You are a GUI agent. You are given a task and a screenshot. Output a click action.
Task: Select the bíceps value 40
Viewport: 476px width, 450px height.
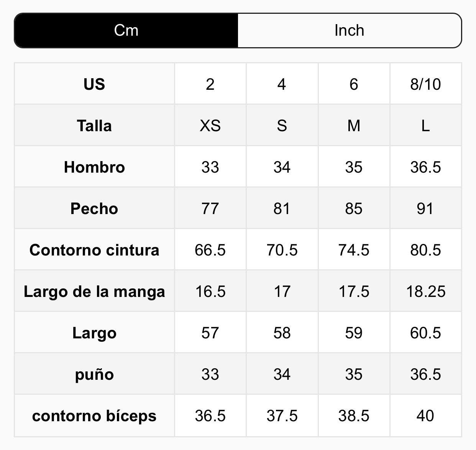tap(425, 415)
